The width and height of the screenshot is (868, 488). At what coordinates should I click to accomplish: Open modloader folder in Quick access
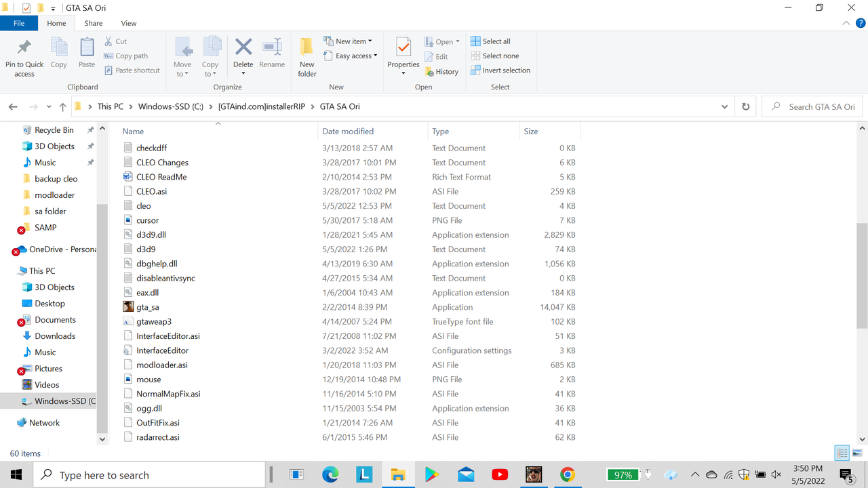coord(54,195)
